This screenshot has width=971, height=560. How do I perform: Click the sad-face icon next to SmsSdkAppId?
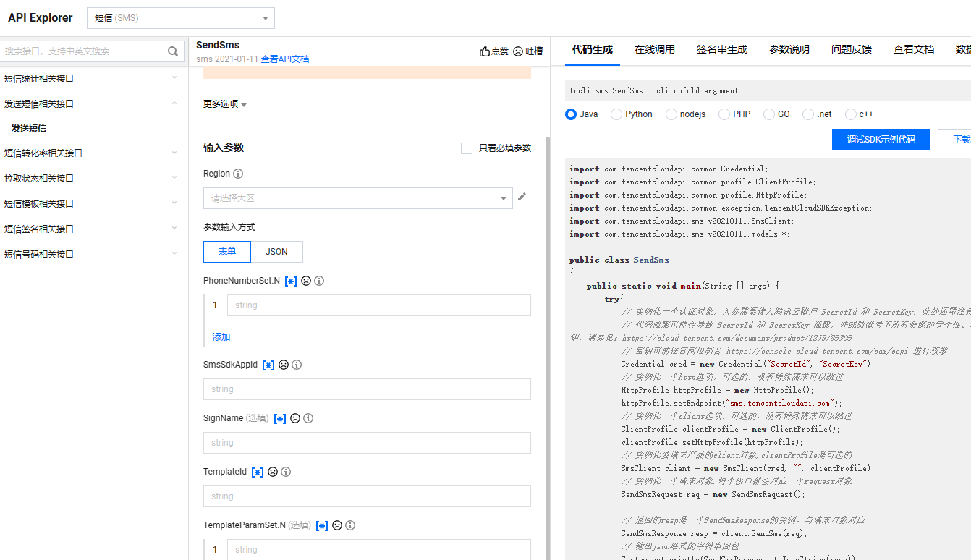coord(284,365)
